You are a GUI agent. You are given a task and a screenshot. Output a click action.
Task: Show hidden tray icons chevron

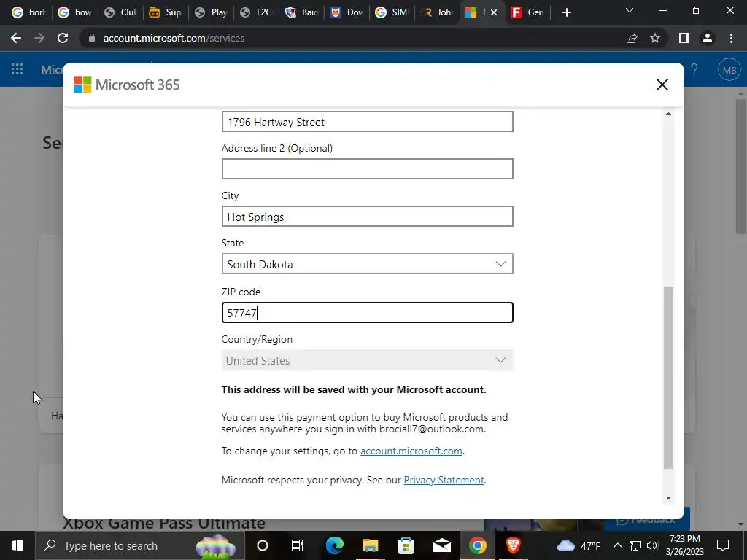point(617,545)
